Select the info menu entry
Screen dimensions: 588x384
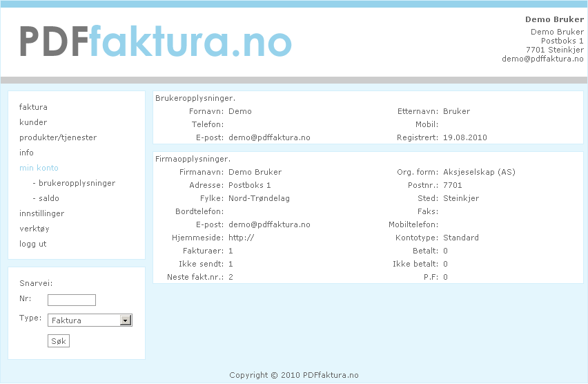pyautogui.click(x=26, y=153)
